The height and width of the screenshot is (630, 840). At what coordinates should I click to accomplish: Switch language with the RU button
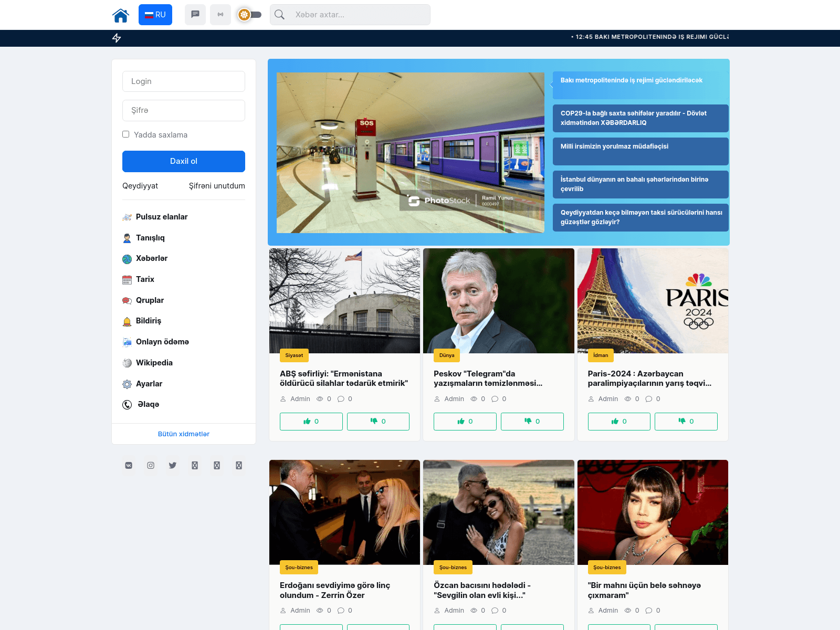click(155, 15)
